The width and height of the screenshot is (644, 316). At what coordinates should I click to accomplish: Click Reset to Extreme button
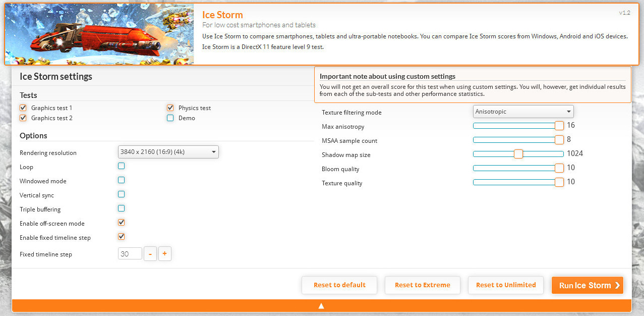coord(423,285)
